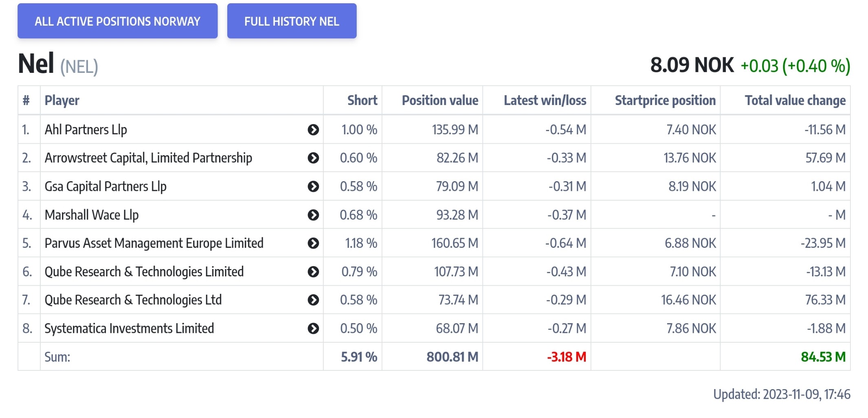This screenshot has width=868, height=418.
Task: Sort by the Player column header
Action: [x=62, y=101]
